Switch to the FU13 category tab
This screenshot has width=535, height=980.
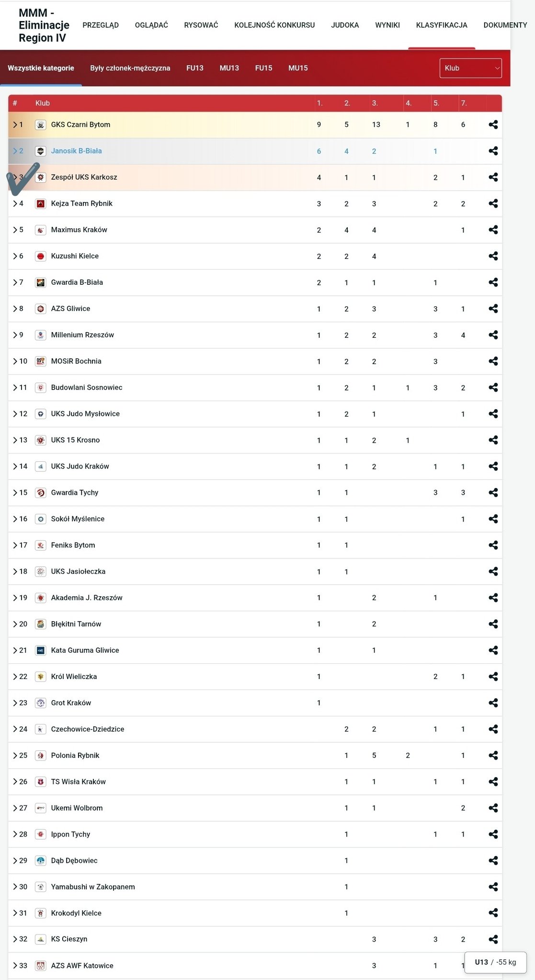click(194, 68)
